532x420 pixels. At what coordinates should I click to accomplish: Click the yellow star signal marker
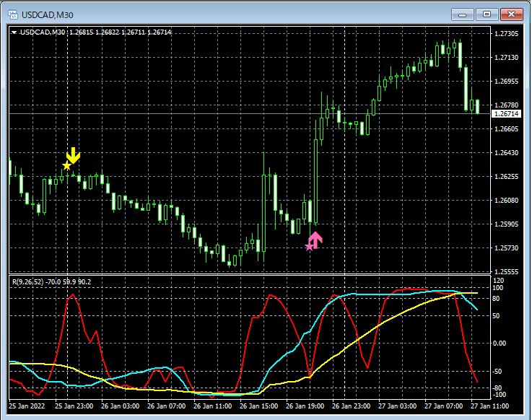[x=66, y=165]
